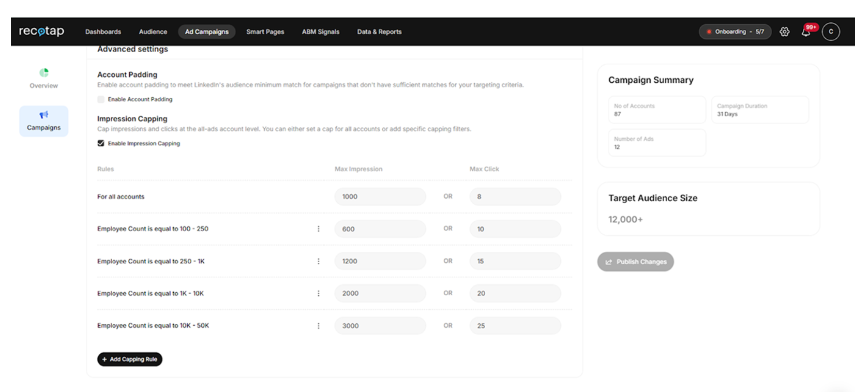Click the Recotap logo
This screenshot has height=392, width=868.
point(41,31)
